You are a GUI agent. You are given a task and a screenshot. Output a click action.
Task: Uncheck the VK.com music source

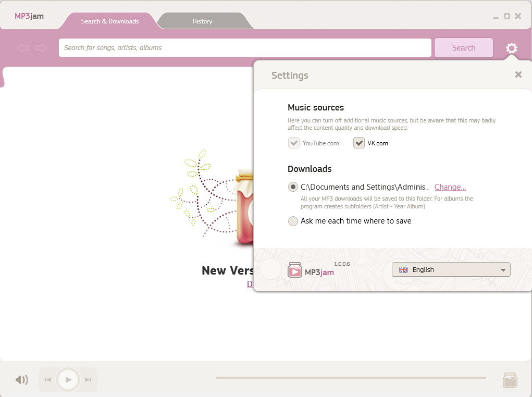tap(358, 143)
